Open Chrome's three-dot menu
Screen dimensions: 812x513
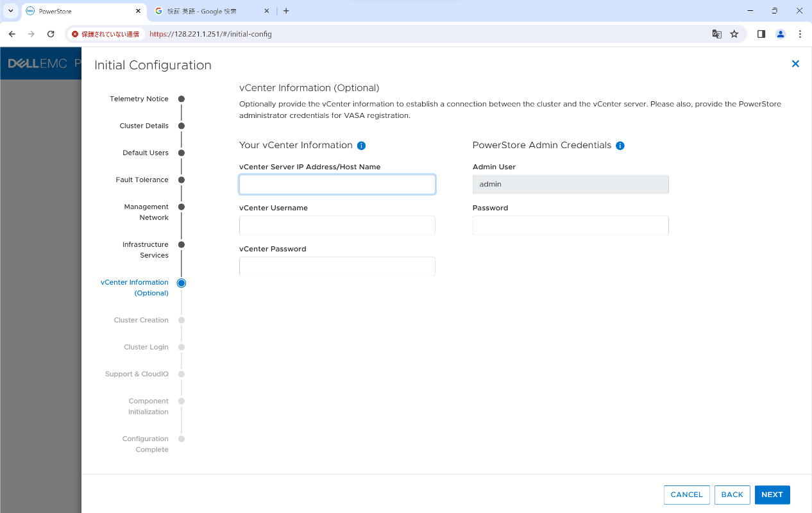tap(800, 34)
